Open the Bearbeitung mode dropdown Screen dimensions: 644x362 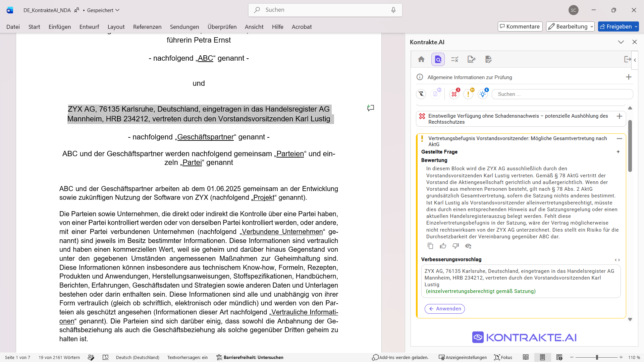[570, 26]
